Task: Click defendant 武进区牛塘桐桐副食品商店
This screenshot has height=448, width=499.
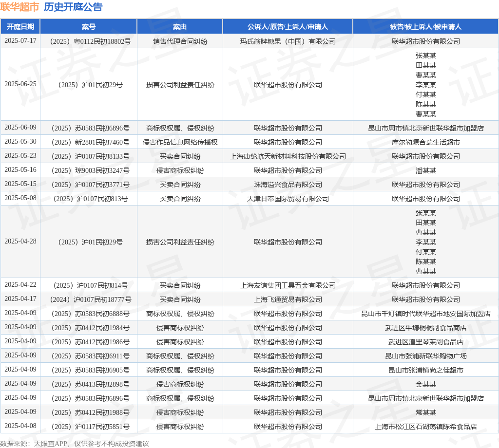Action: click(x=425, y=328)
